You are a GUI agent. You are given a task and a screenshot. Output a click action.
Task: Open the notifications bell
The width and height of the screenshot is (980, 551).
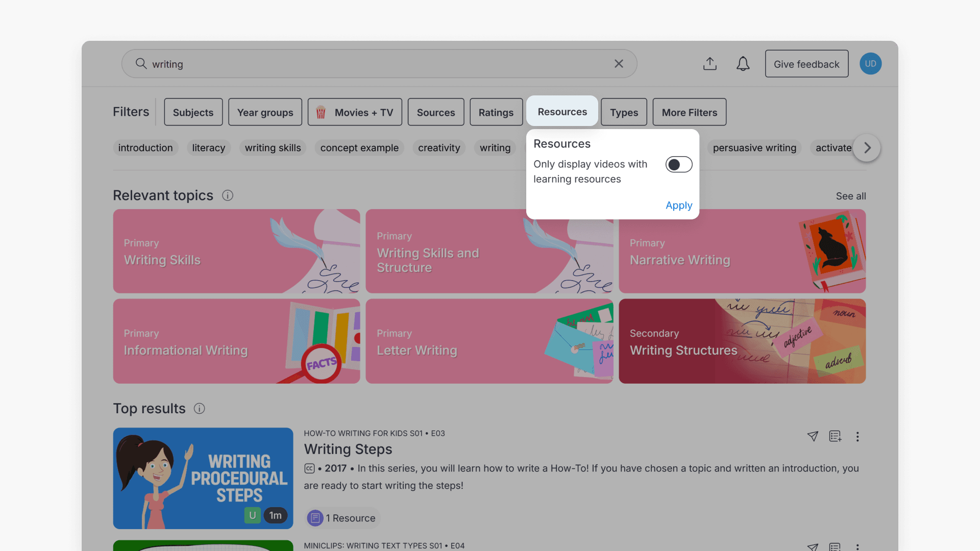743,64
